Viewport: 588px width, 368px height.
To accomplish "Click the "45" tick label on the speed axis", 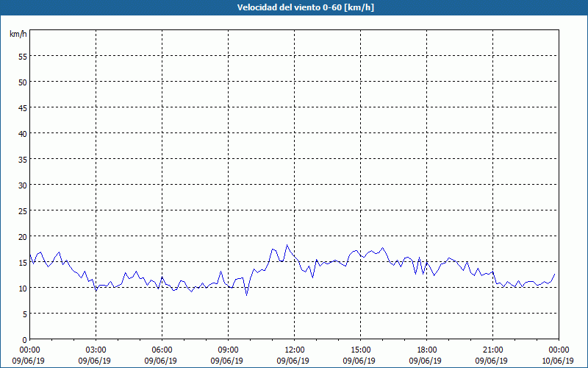I will pos(23,107).
